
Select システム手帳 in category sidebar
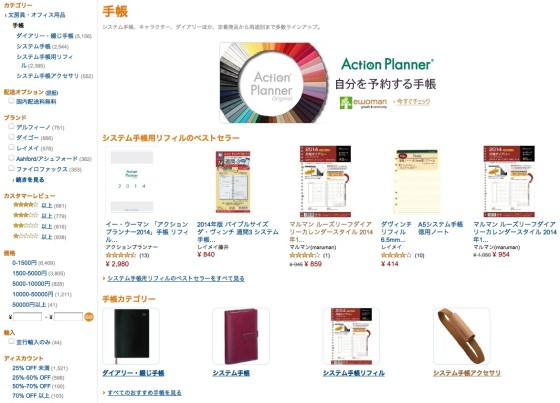(33, 46)
